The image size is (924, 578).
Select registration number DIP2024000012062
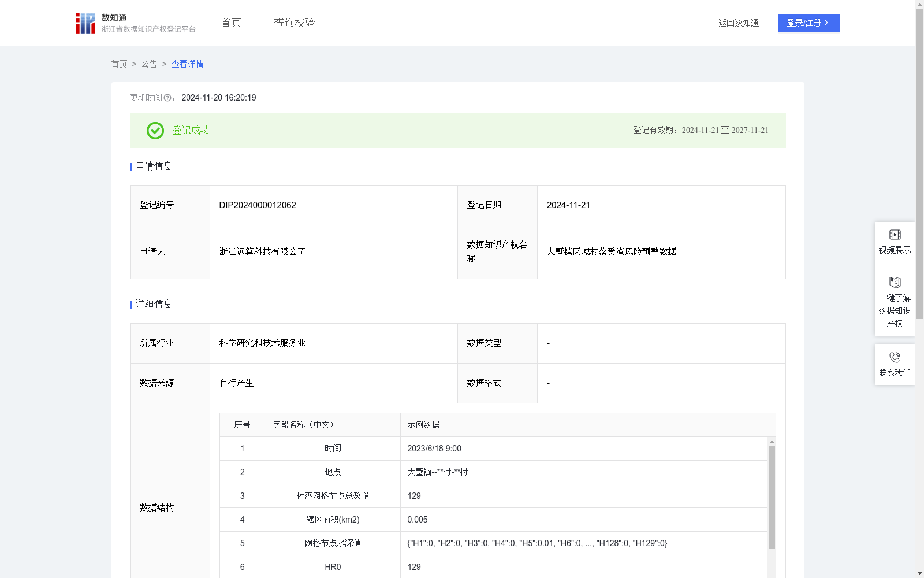tap(258, 205)
